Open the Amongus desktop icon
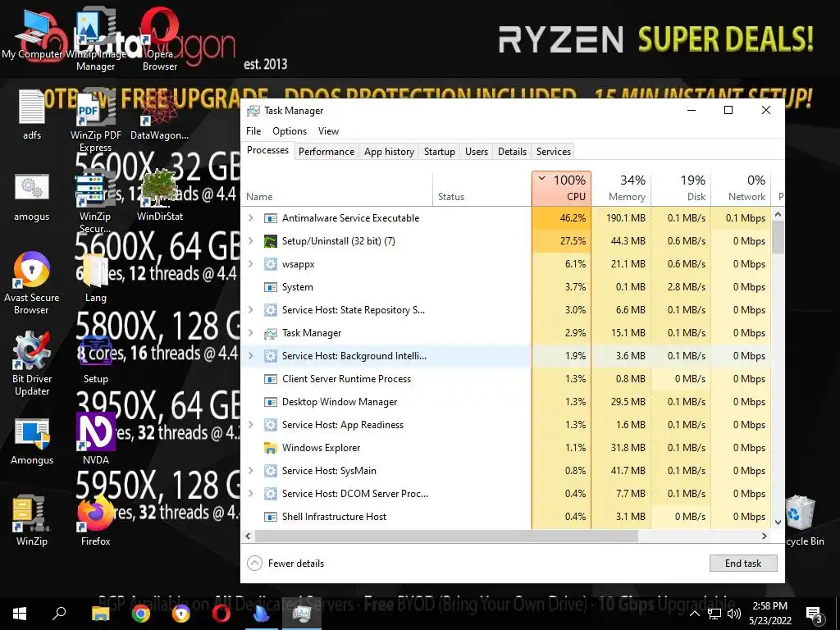 [32, 441]
